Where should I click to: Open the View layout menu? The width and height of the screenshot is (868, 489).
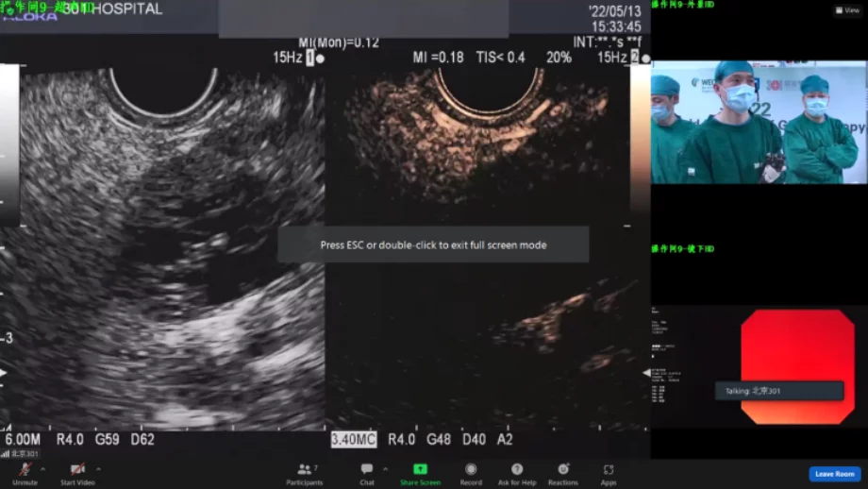tap(846, 10)
